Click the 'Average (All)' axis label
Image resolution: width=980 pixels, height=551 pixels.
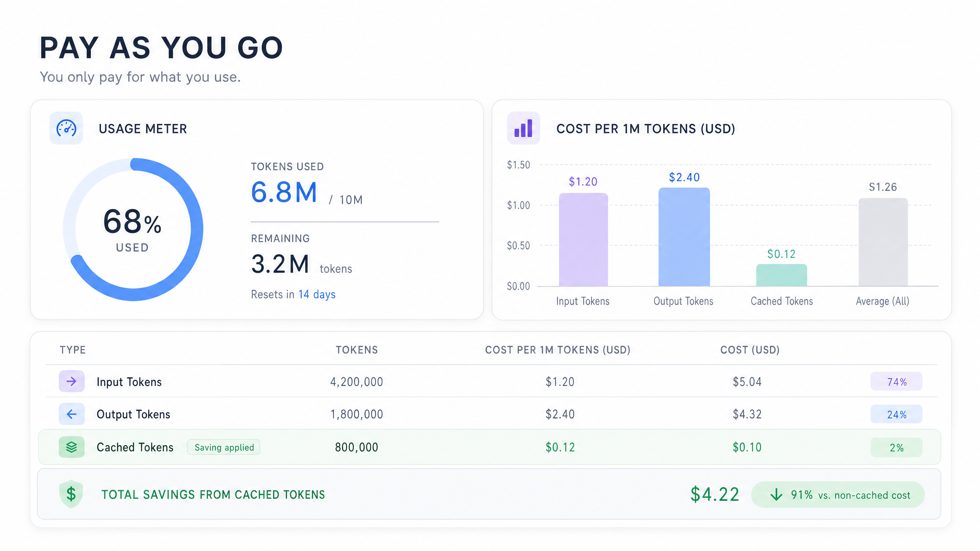[x=882, y=301]
